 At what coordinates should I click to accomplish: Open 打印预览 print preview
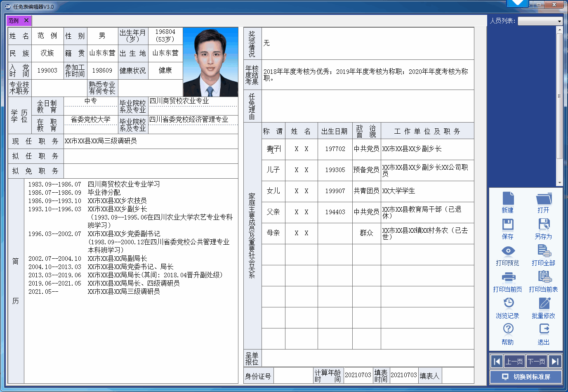pyautogui.click(x=508, y=251)
